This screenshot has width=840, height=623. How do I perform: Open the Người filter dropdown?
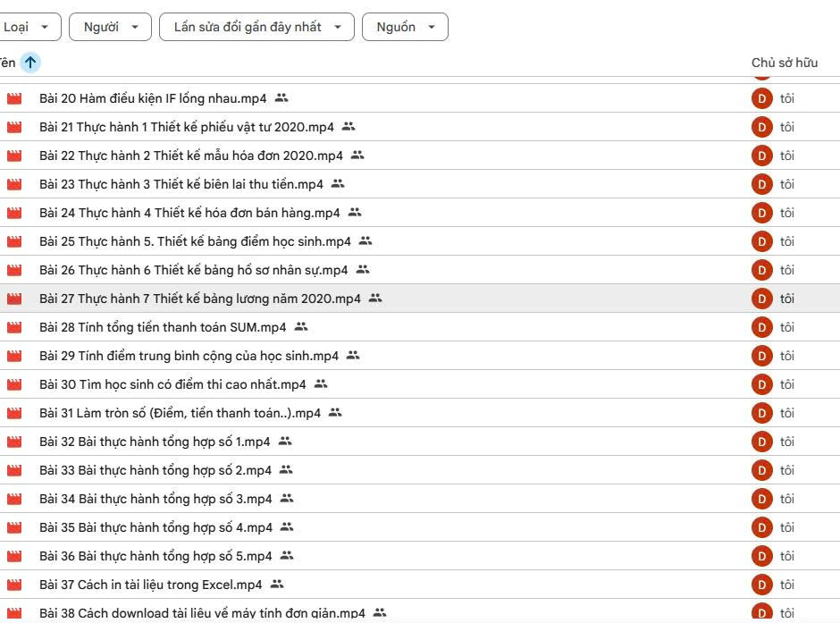110,27
